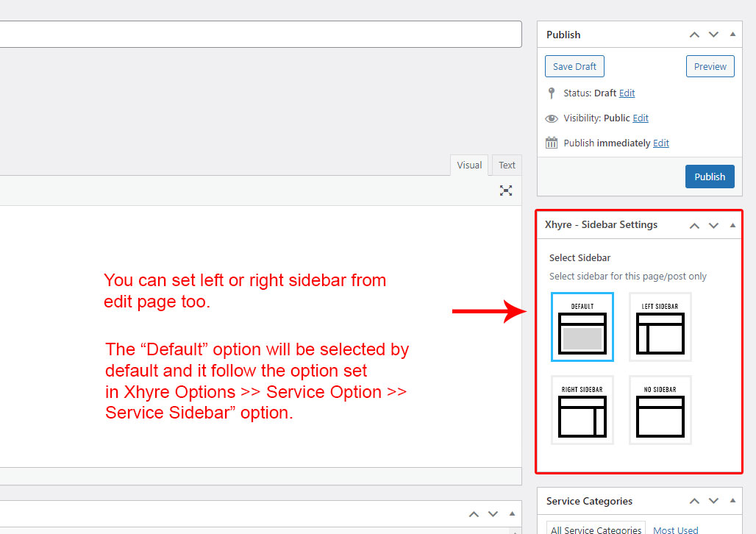This screenshot has width=756, height=534.
Task: Move Sidebar Settings panel up
Action: click(x=694, y=225)
